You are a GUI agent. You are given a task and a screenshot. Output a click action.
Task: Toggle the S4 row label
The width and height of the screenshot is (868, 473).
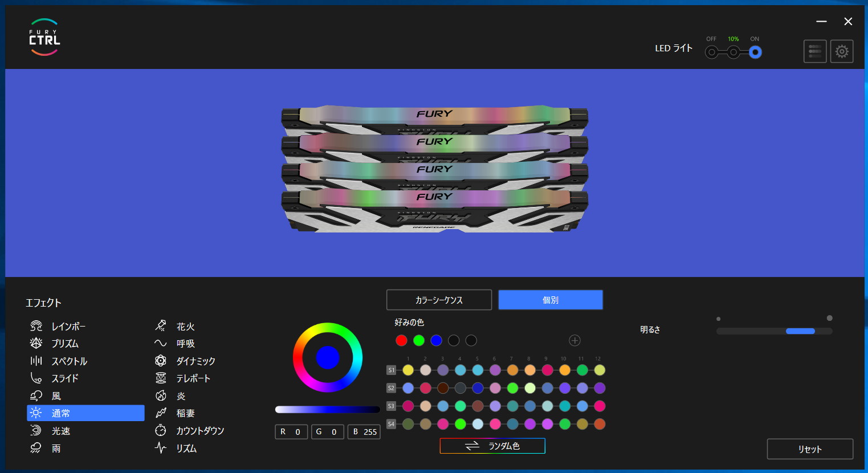coord(391,424)
